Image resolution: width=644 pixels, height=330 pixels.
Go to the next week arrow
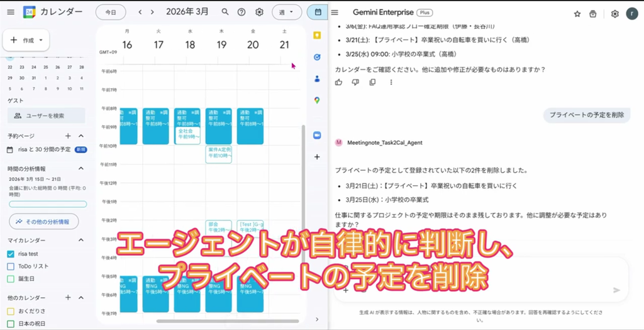point(152,12)
